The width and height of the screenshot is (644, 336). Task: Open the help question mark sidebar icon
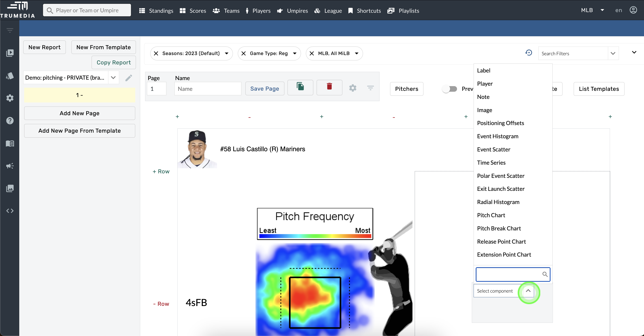10,121
